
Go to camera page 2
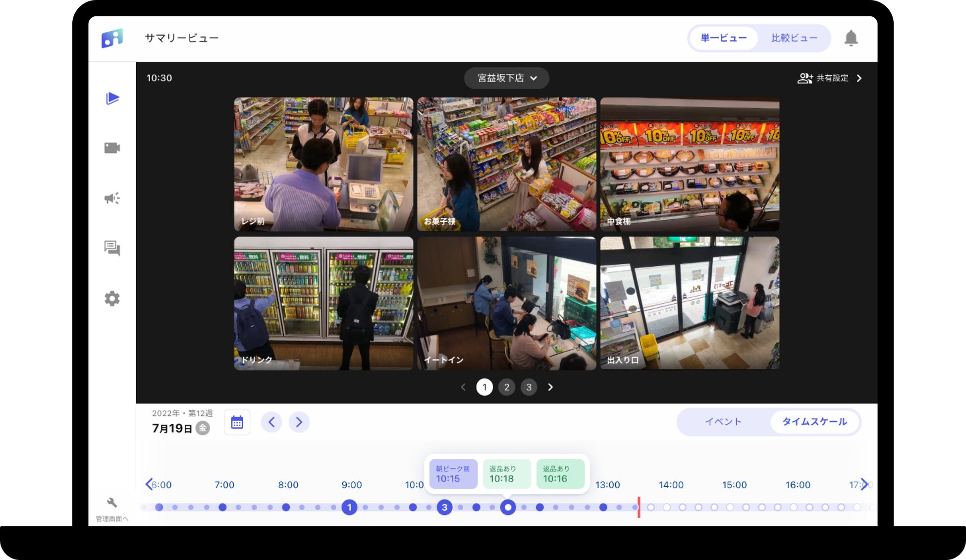pyautogui.click(x=506, y=387)
